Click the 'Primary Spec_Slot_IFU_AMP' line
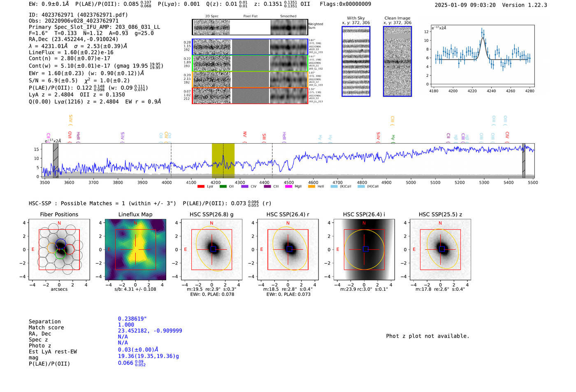The height and width of the screenshot is (392, 576). click(94, 27)
